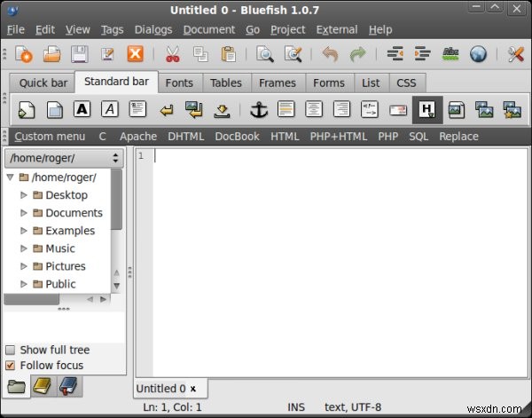Enable the Show full tree checkbox
532x418 pixels.
click(11, 350)
